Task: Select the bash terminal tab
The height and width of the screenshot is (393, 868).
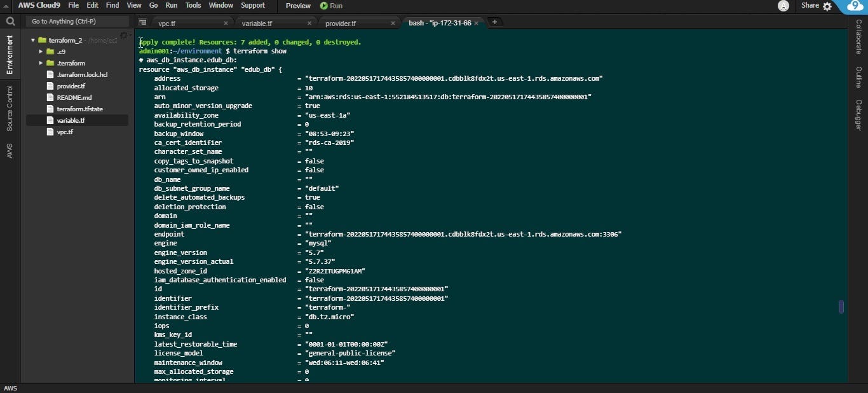Action: click(440, 23)
